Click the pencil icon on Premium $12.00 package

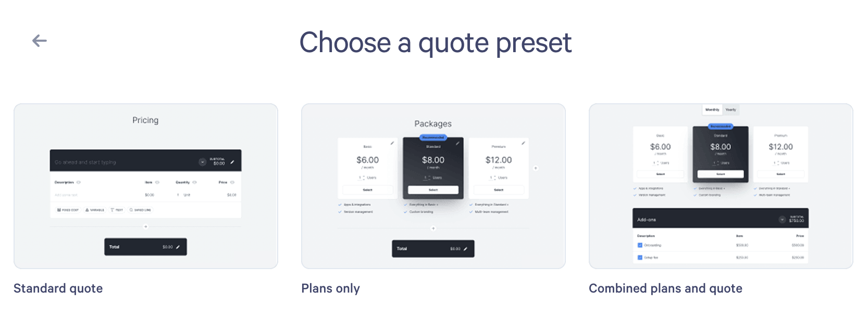523,143
